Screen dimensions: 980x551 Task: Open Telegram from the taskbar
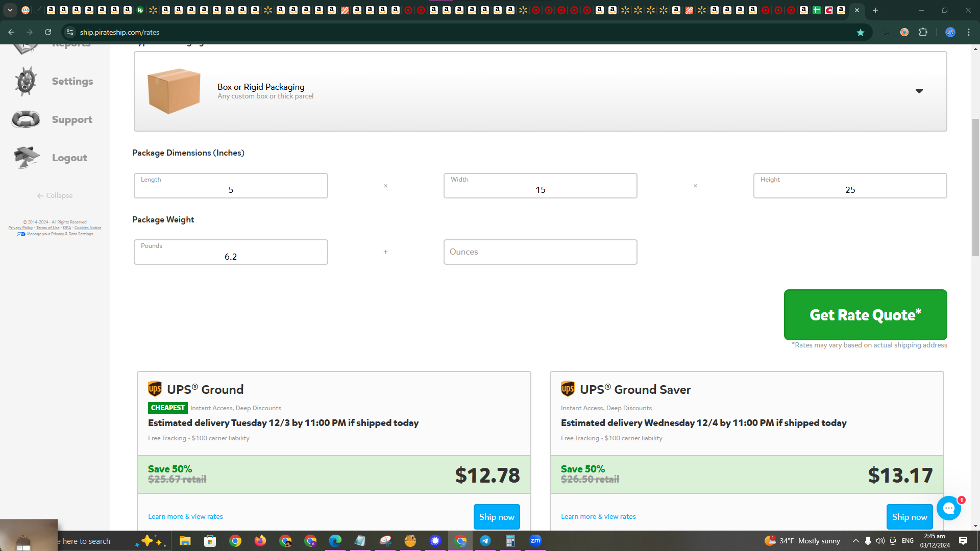[x=485, y=541]
